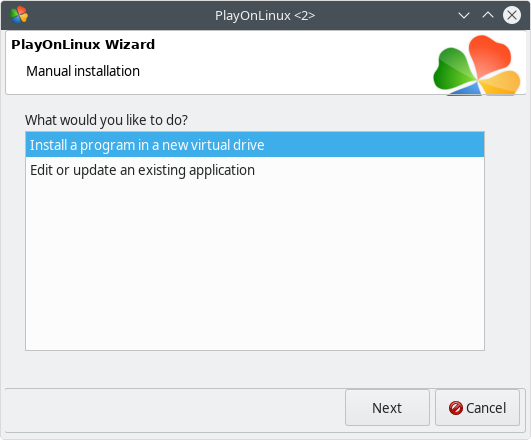The image size is (531, 440).
Task: Close the PlayOnLinux wizard window
Action: point(512,15)
